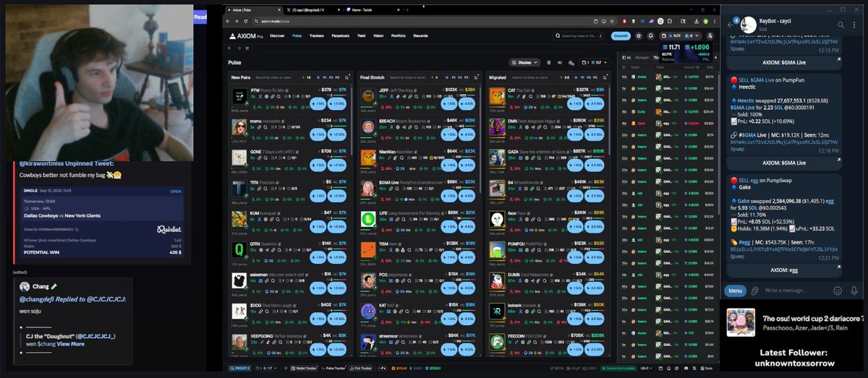
Task: Select preset P1 in Final Stretch column
Action: 454,77
